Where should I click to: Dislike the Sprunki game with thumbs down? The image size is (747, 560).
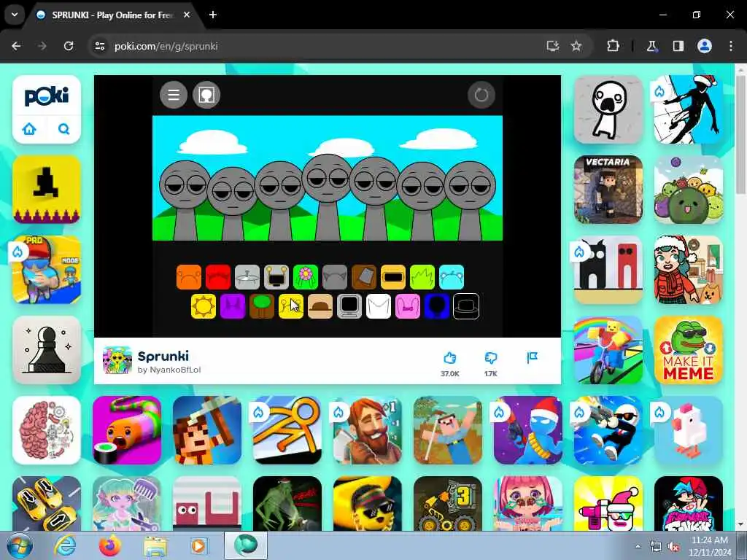click(491, 358)
